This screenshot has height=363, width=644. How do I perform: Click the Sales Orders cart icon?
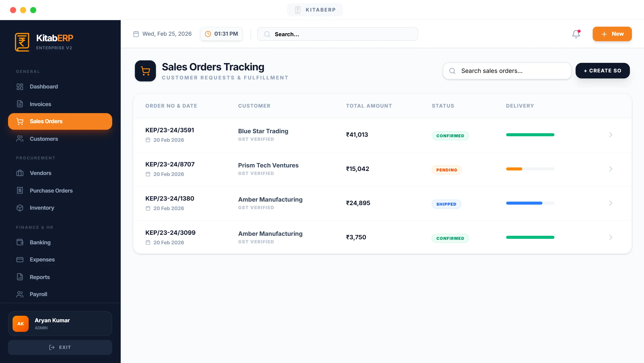point(20,121)
